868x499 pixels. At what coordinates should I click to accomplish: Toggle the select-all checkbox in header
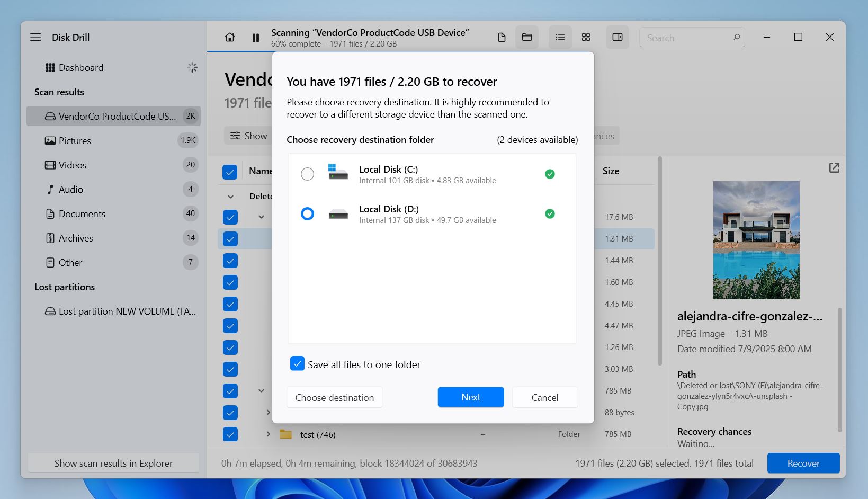tap(230, 172)
